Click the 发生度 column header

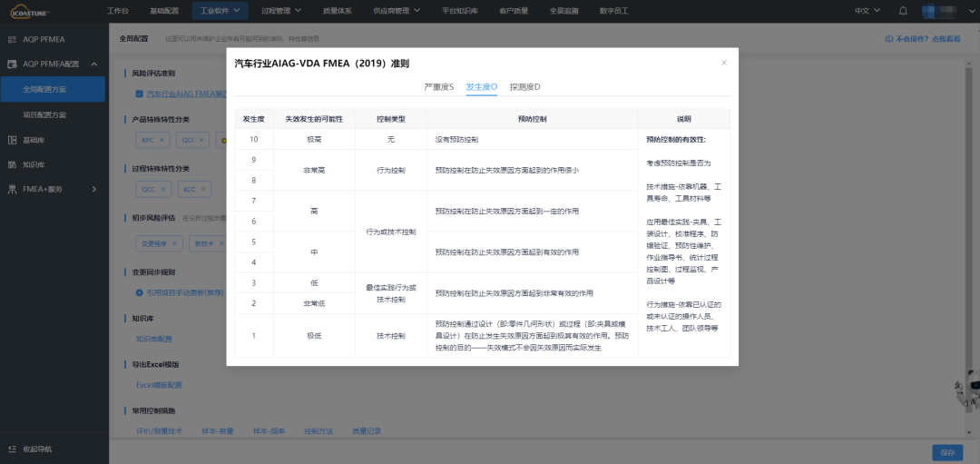(x=254, y=119)
